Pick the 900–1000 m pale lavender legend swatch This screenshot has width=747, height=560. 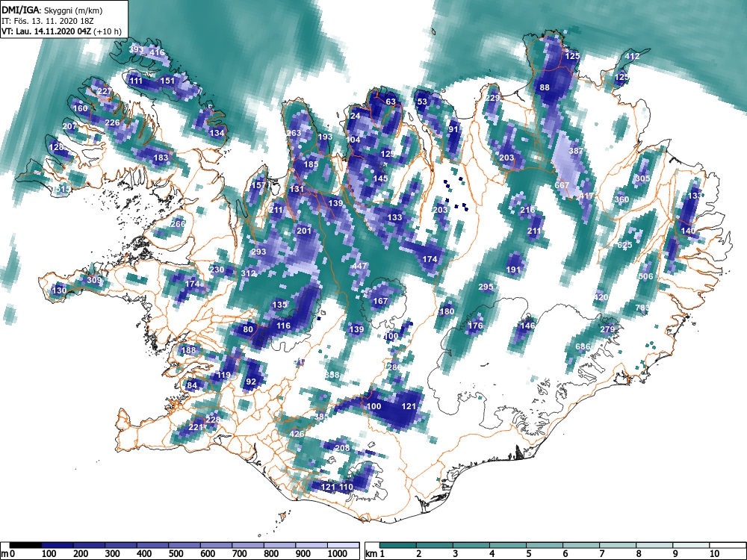tap(311, 545)
